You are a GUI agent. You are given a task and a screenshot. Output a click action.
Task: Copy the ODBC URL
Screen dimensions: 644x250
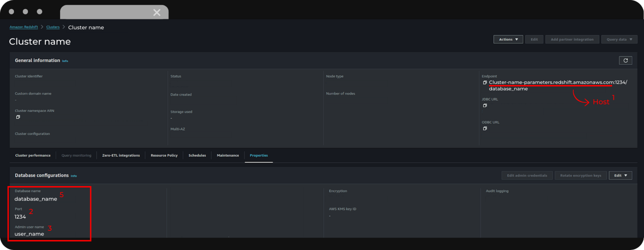485,129
